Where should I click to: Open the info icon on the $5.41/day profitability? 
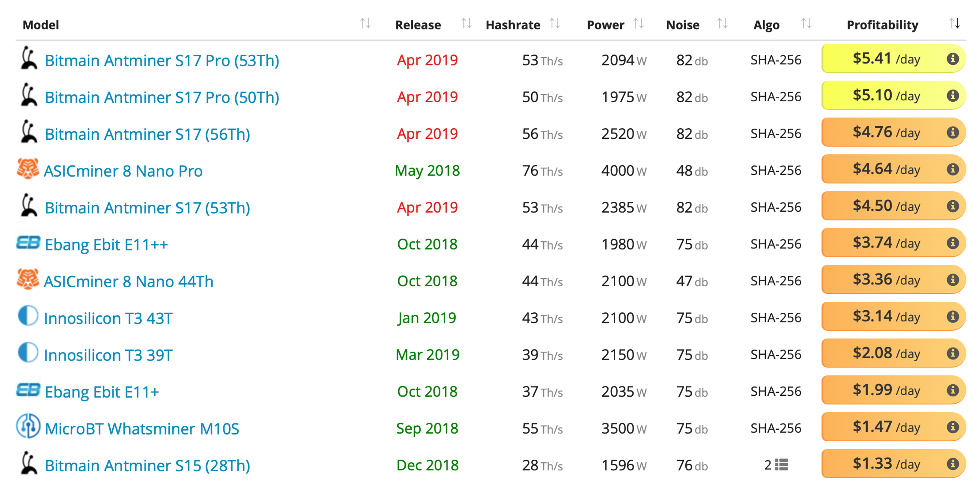pyautogui.click(x=953, y=59)
